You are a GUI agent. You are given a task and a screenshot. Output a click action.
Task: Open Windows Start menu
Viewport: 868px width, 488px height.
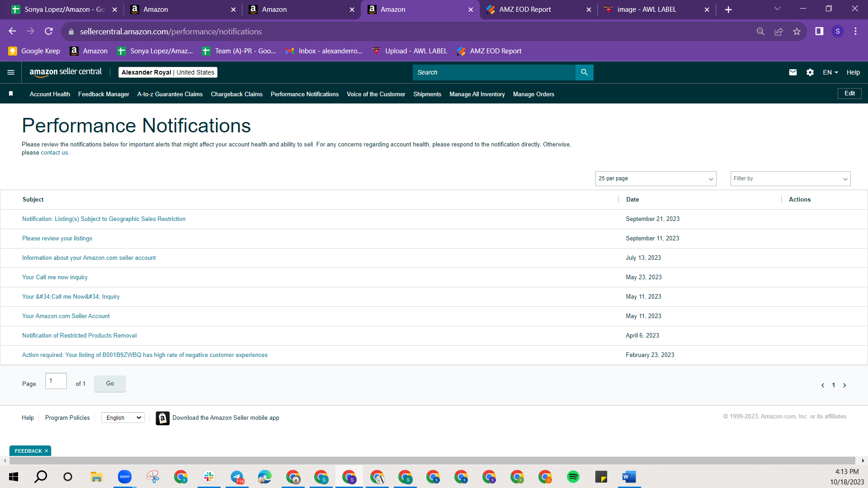pyautogui.click(x=14, y=477)
